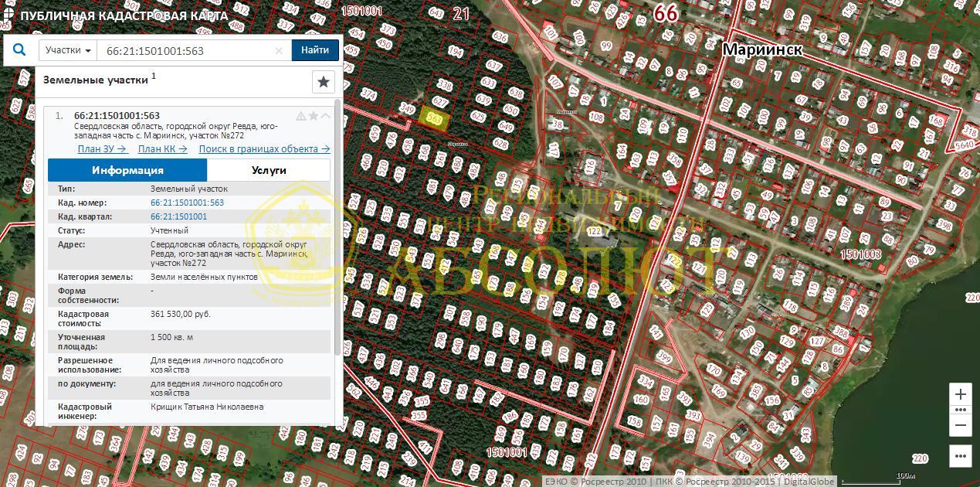
Task: Click the Публичная кадастровая карта title
Action: pos(124,15)
